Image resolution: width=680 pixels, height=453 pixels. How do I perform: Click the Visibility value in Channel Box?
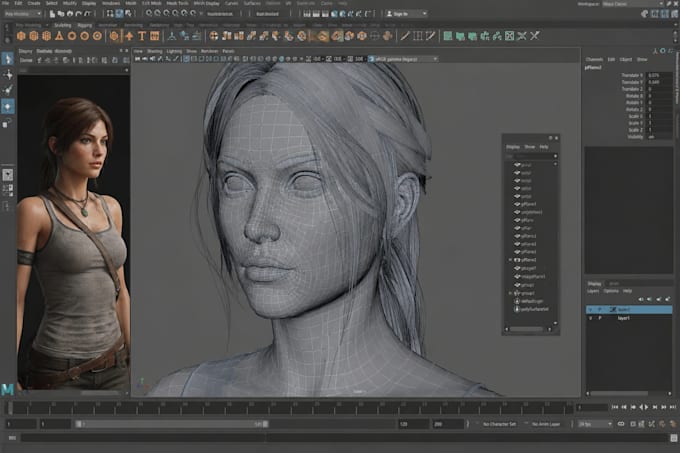point(659,137)
